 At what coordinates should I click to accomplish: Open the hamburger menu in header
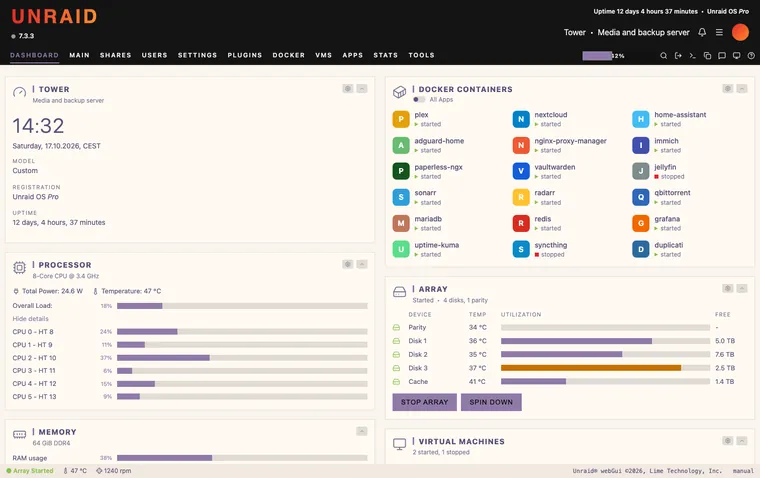[x=719, y=32]
